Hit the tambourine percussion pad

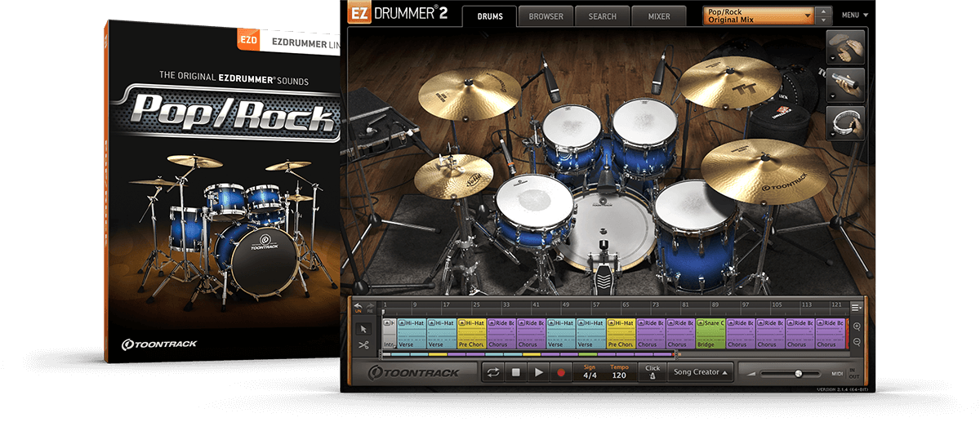click(845, 122)
